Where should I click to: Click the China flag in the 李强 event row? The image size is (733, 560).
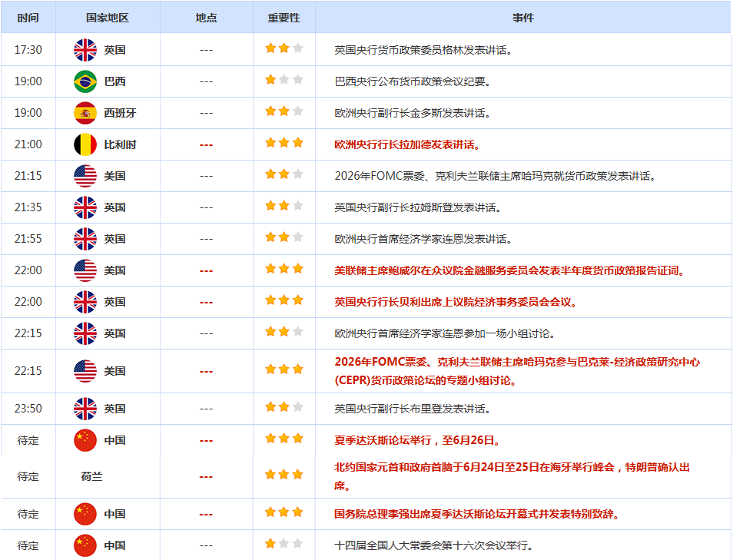point(85,514)
